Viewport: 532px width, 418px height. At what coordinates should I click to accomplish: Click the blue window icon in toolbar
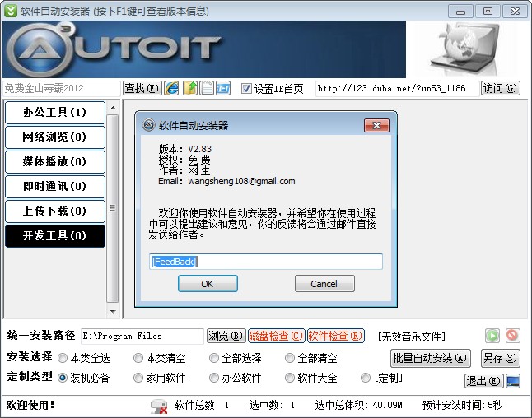(x=223, y=88)
